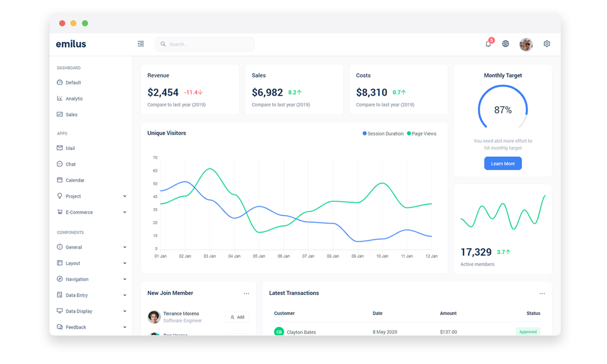This screenshot has height=364, width=607.
Task: Click the Calendar icon in sidebar
Action: (60, 180)
